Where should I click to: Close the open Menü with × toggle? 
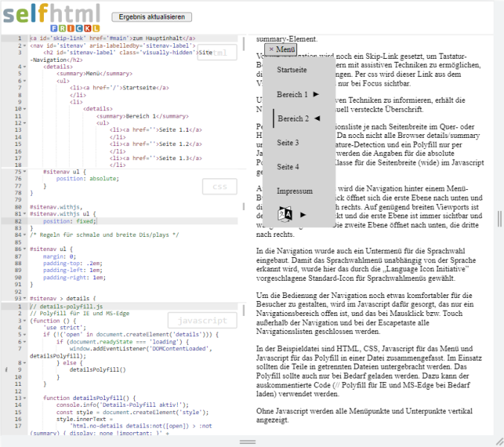click(x=282, y=49)
